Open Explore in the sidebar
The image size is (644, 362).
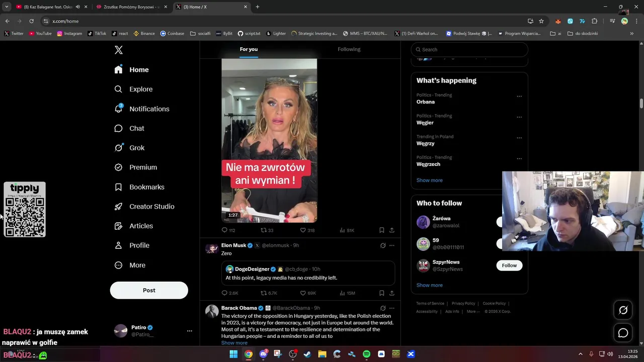[x=134, y=89]
